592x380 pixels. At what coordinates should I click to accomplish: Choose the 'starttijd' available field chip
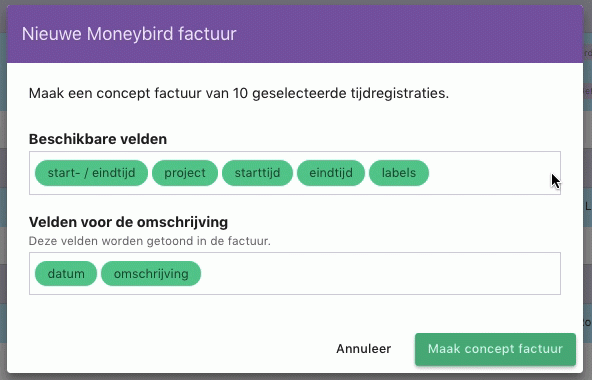tap(257, 173)
